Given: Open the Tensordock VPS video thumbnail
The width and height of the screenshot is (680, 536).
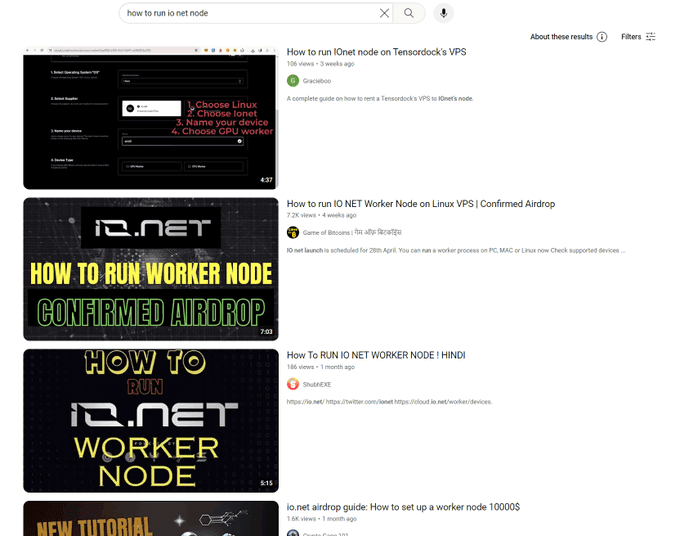Looking at the screenshot, I should [x=151, y=118].
